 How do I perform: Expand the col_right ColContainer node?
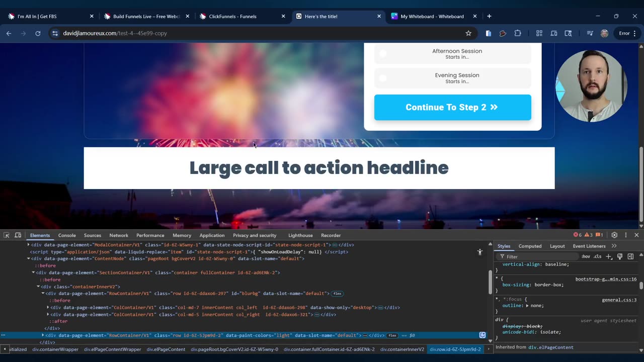(x=48, y=314)
